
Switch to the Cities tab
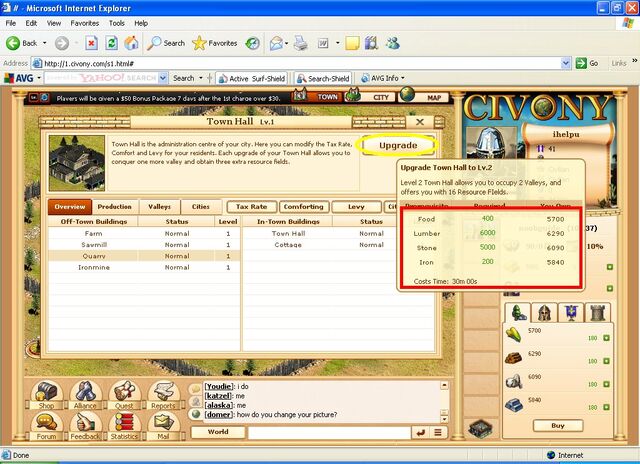click(x=200, y=206)
